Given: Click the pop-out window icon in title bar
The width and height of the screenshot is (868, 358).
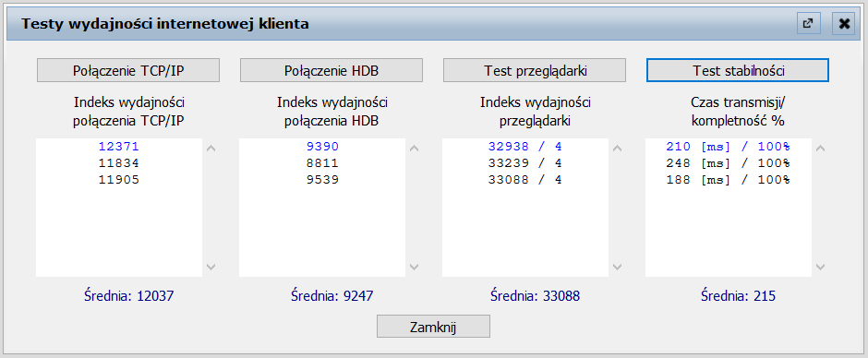Looking at the screenshot, I should 808,24.
